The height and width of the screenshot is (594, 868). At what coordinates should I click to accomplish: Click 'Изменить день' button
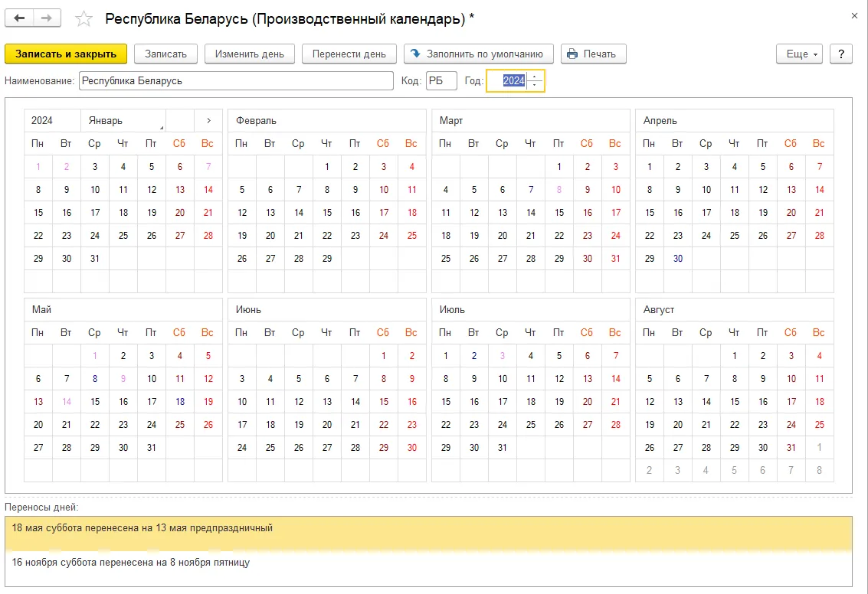250,54
